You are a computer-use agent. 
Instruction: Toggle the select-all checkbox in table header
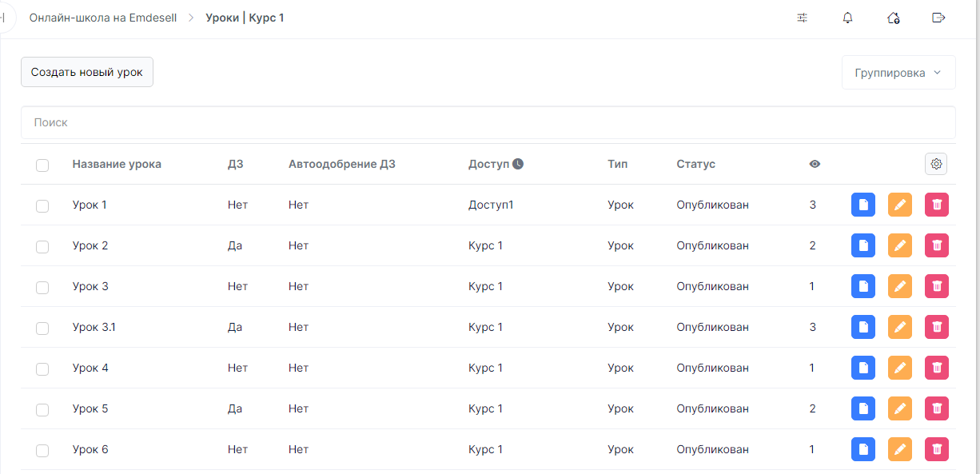(42, 165)
